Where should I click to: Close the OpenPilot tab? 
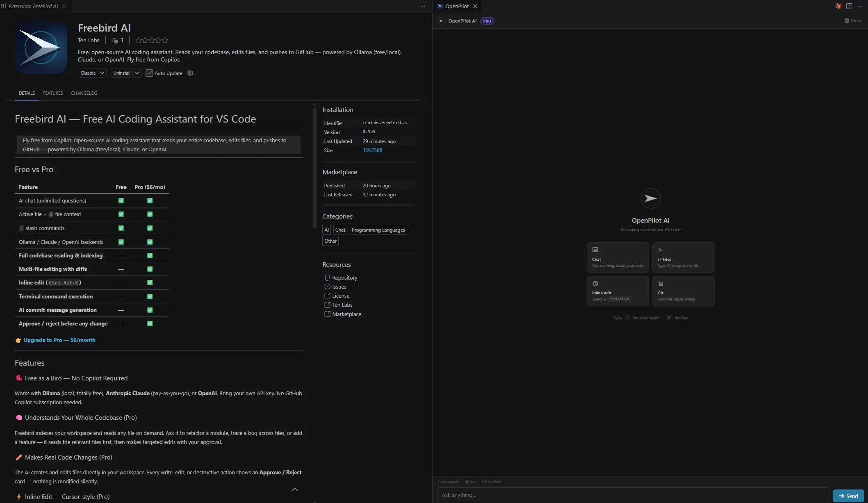pos(475,6)
